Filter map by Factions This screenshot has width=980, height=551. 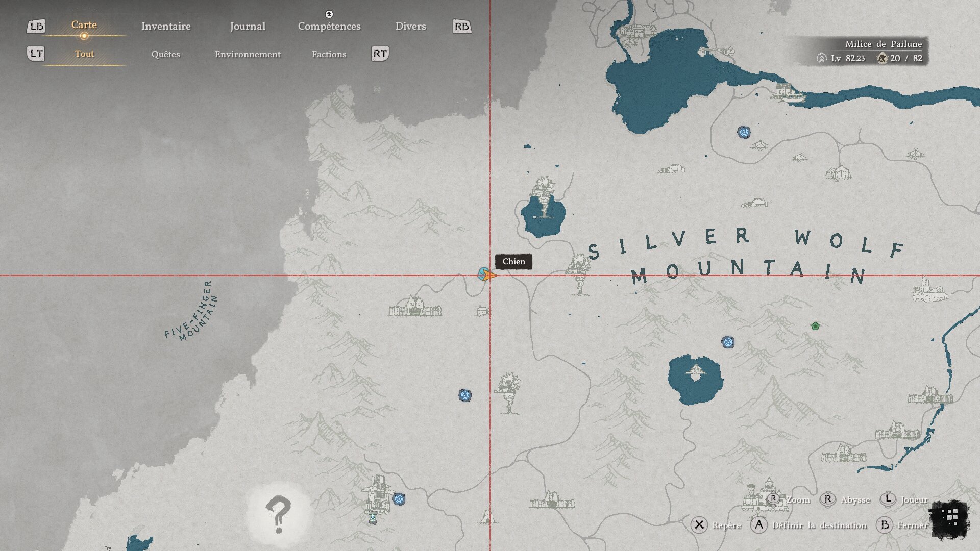coord(329,54)
